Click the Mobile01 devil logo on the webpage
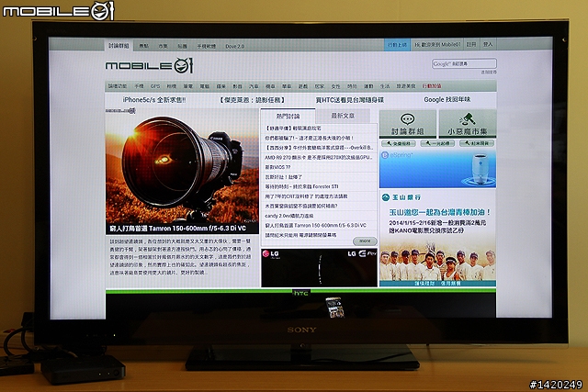588x392 pixels. 149,65
